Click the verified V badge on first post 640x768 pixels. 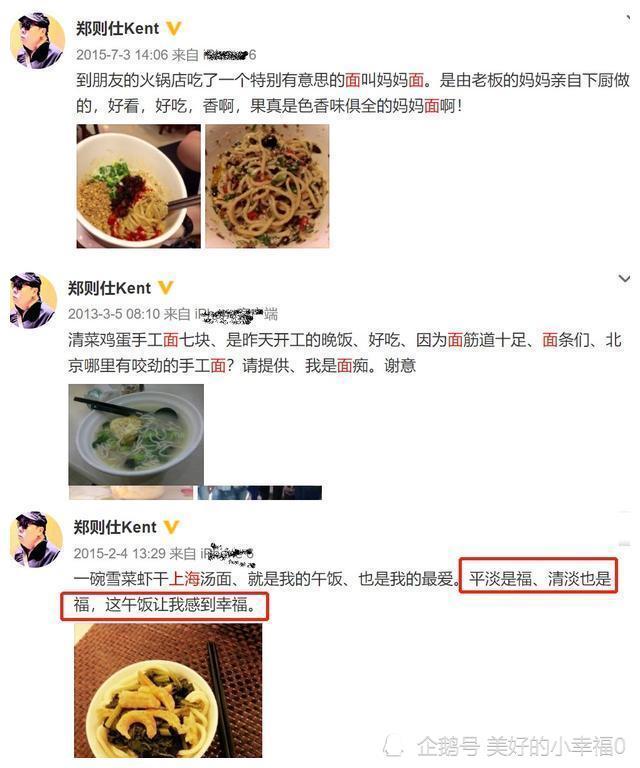coord(174,28)
